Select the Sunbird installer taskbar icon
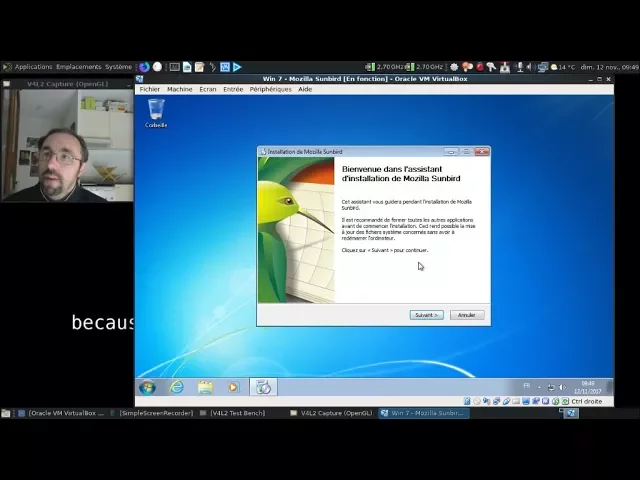This screenshot has width=640, height=480. coord(263,387)
